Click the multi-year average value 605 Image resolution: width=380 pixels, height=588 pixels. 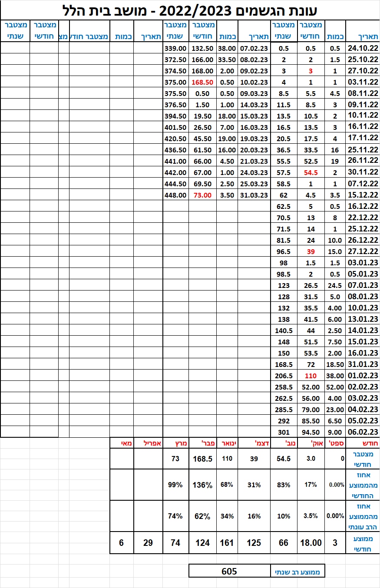[229, 571]
